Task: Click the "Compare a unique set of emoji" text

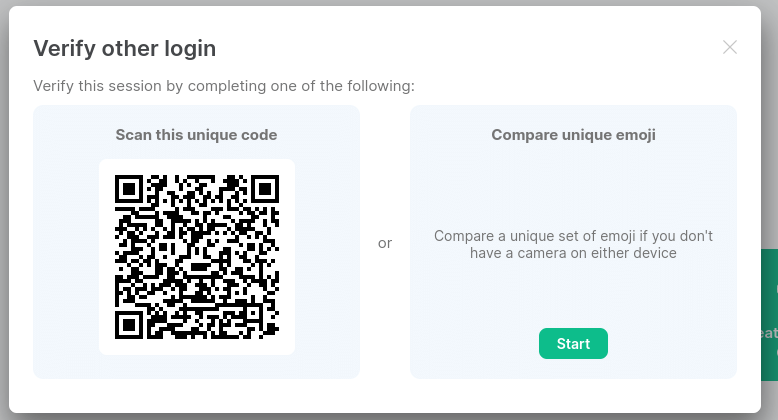Action: pyautogui.click(x=573, y=236)
